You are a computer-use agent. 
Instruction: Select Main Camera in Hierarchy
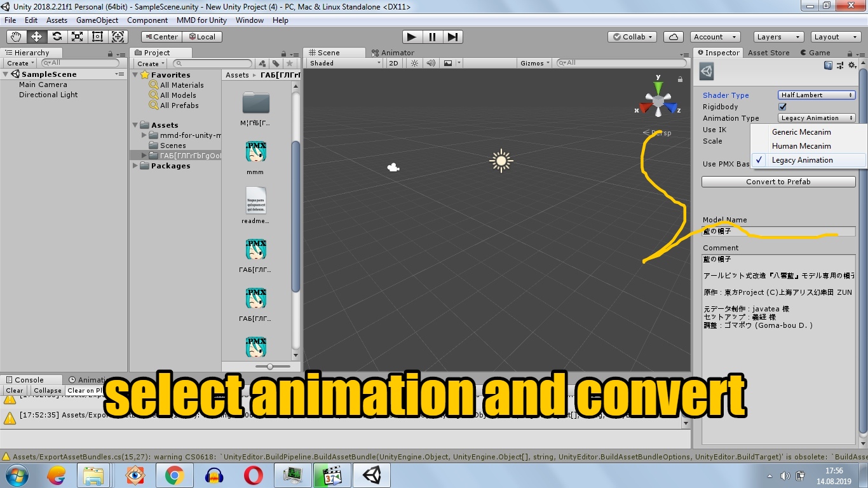[x=43, y=85]
